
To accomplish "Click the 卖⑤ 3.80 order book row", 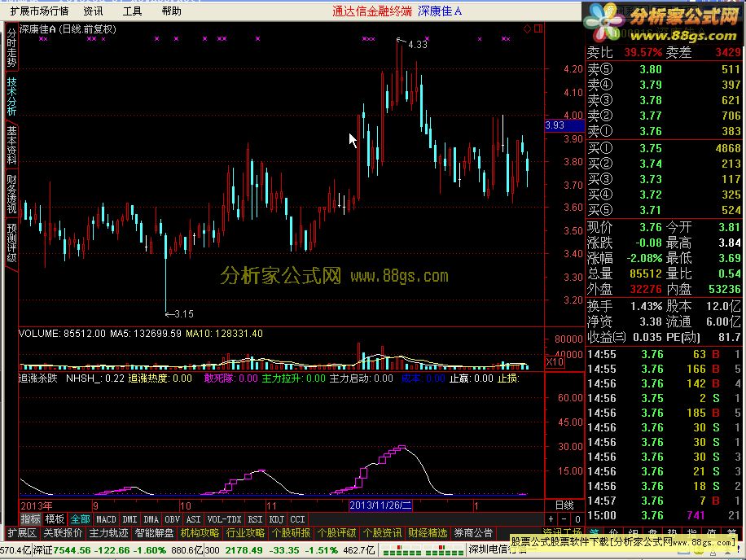I will pyautogui.click(x=664, y=69).
